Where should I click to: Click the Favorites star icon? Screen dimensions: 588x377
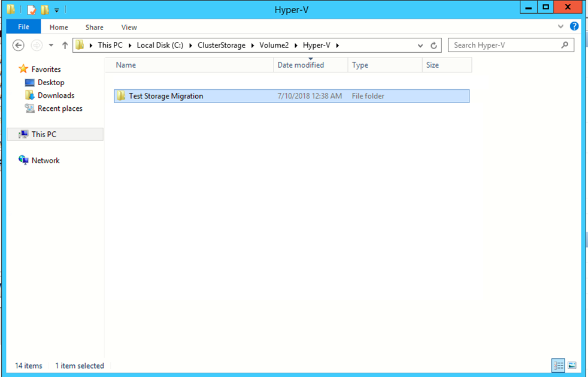pos(23,69)
